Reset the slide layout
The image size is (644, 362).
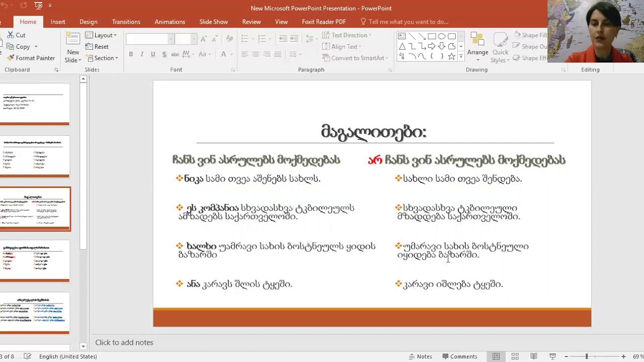click(x=97, y=47)
